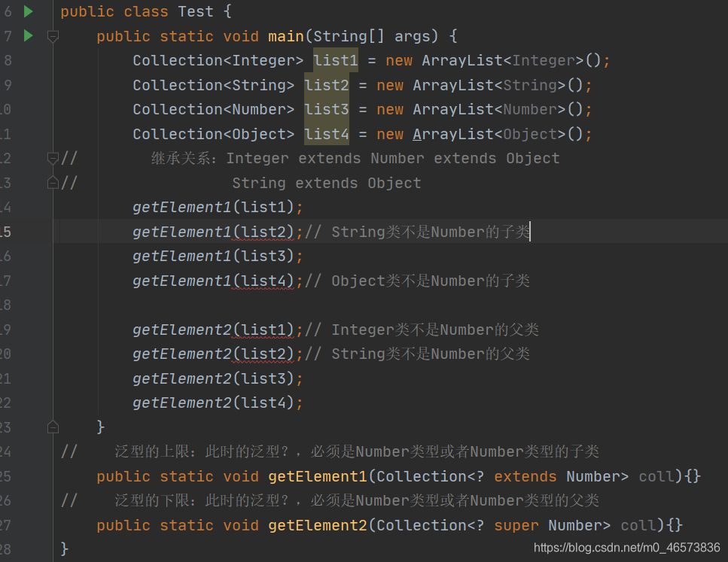728x562 pixels.
Task: Click the main method name
Action: point(286,35)
